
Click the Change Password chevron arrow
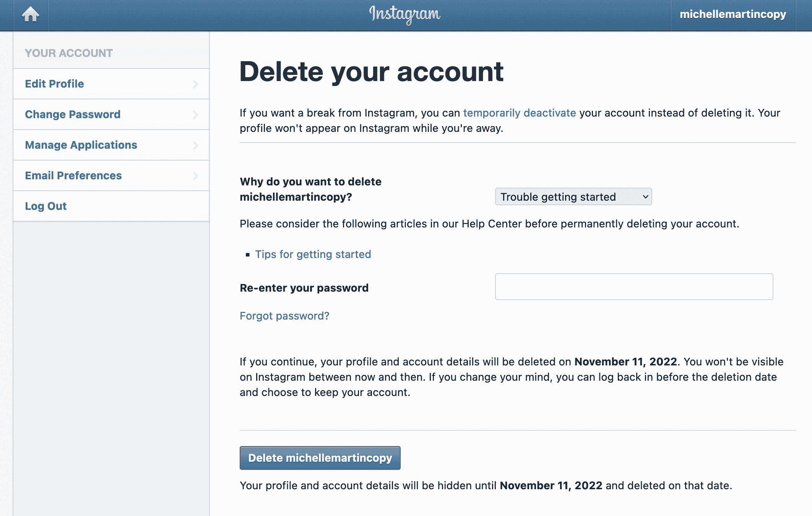tap(195, 114)
